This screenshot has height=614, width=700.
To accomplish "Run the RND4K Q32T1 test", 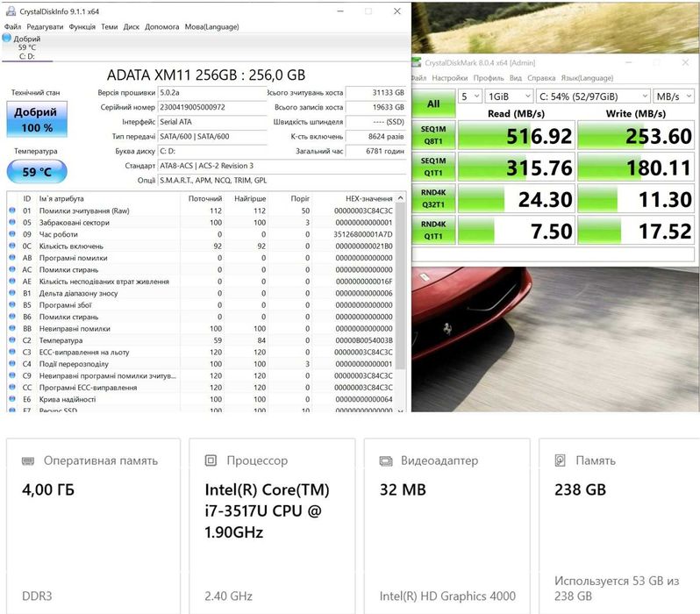I will pyautogui.click(x=433, y=198).
